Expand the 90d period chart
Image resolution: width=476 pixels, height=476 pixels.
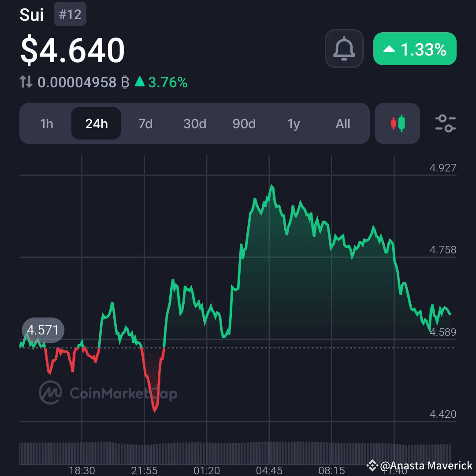(x=244, y=124)
